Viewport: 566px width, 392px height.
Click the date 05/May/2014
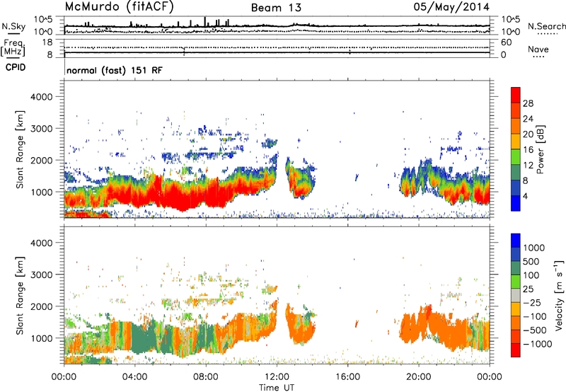point(451,7)
